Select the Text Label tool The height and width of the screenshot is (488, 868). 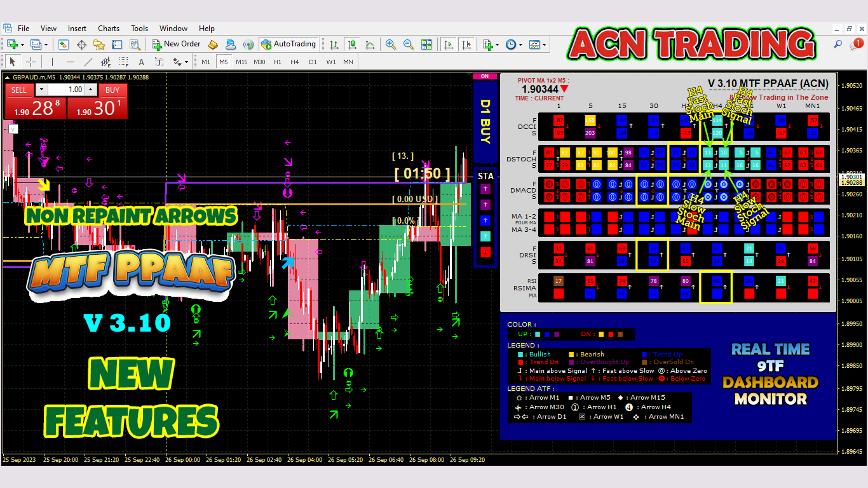tap(159, 62)
